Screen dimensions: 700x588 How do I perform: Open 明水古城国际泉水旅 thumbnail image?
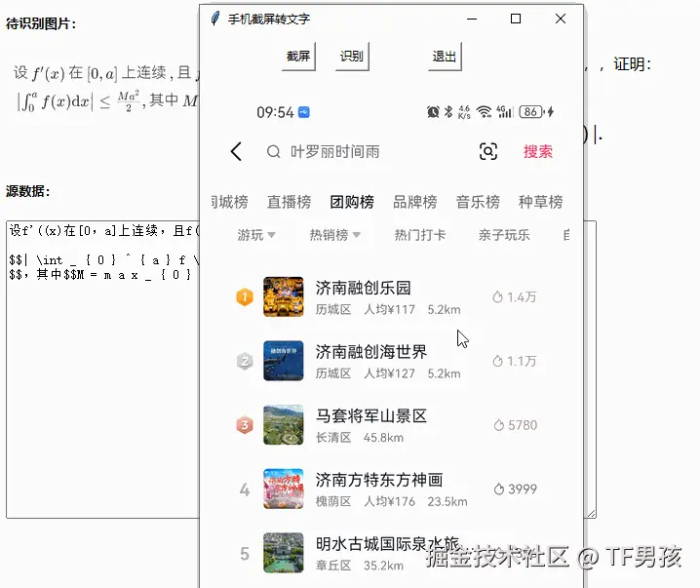coord(283,553)
